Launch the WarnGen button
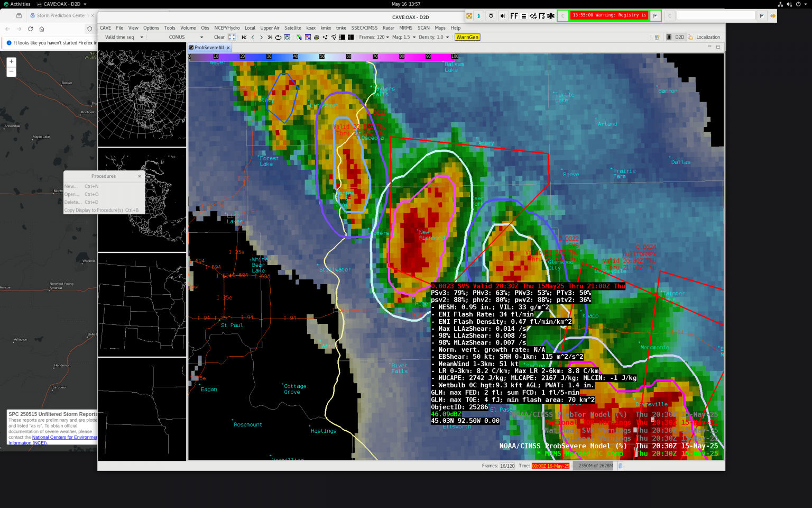 467,37
